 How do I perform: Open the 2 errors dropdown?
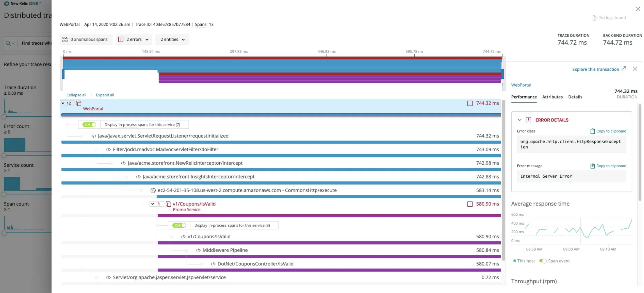[x=134, y=40]
